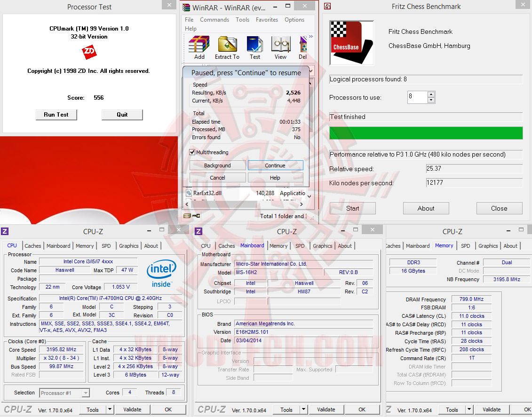The height and width of the screenshot is (417, 532).
Task: Click the green Fritz progress bar
Action: (426, 133)
